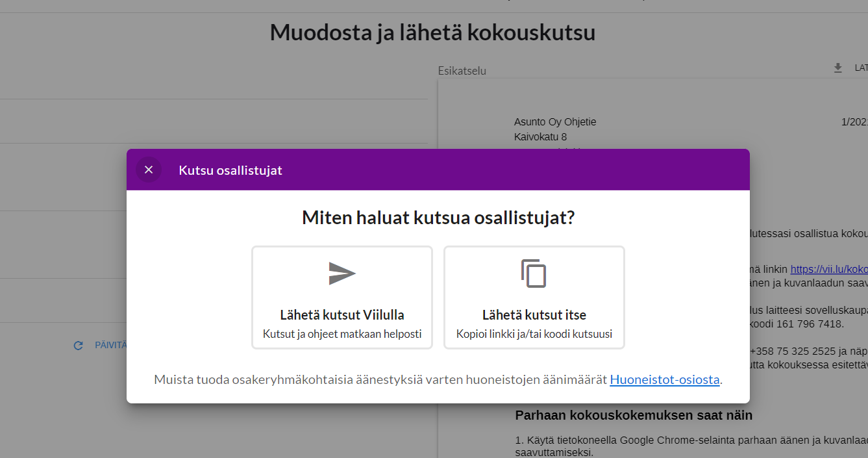This screenshot has width=868, height=458.
Task: Click the Muodosta ja lähetä kokouskutsu page title
Action: point(432,32)
